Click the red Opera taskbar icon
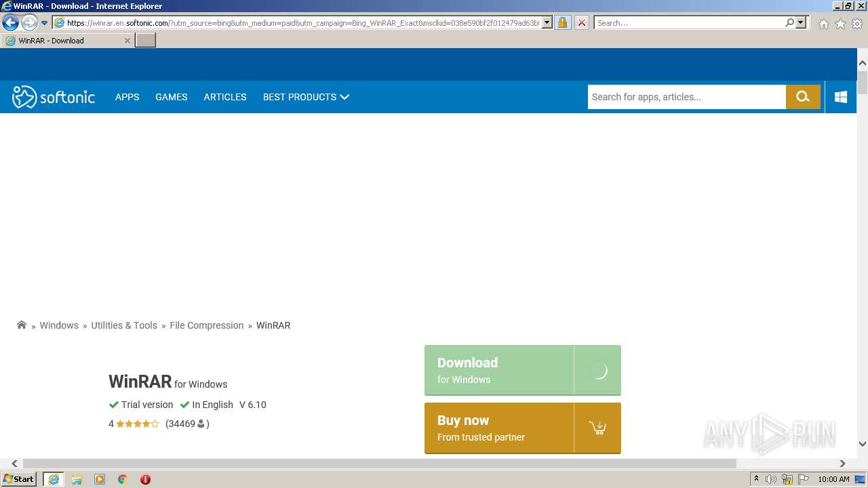Viewport: 868px width, 488px height. coord(145,479)
